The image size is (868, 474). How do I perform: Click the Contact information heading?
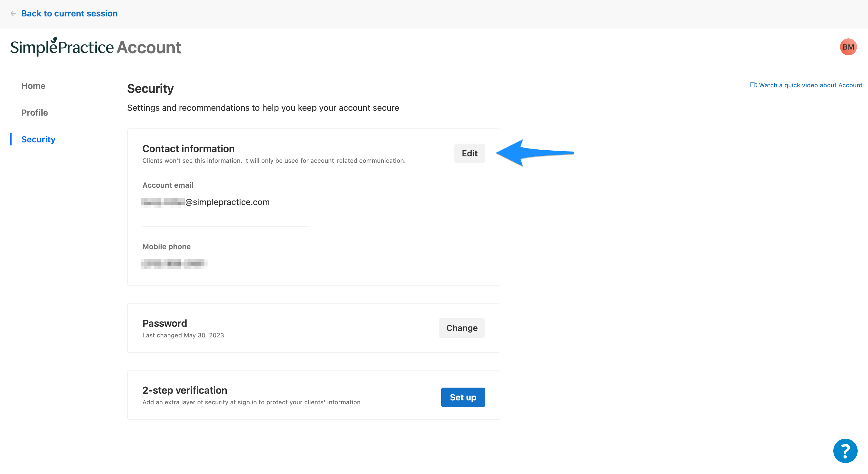188,148
